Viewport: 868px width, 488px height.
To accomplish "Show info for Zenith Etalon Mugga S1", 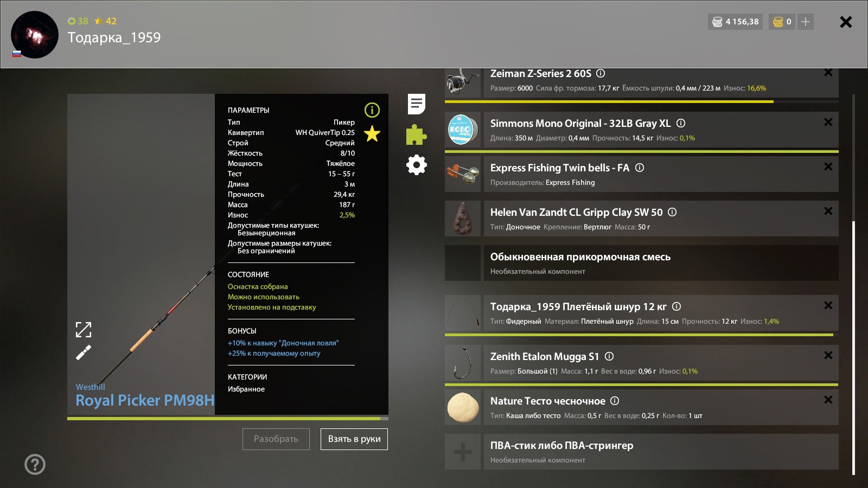I will point(609,356).
